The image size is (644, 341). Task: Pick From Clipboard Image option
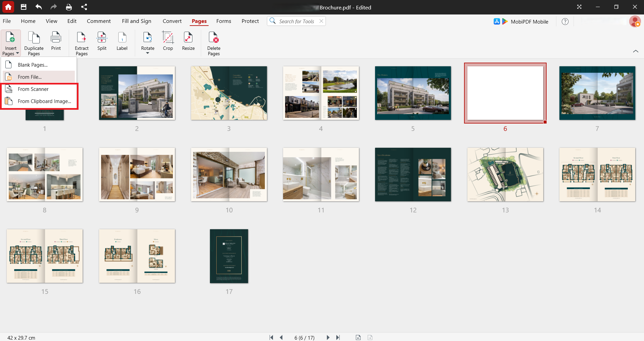pos(44,101)
